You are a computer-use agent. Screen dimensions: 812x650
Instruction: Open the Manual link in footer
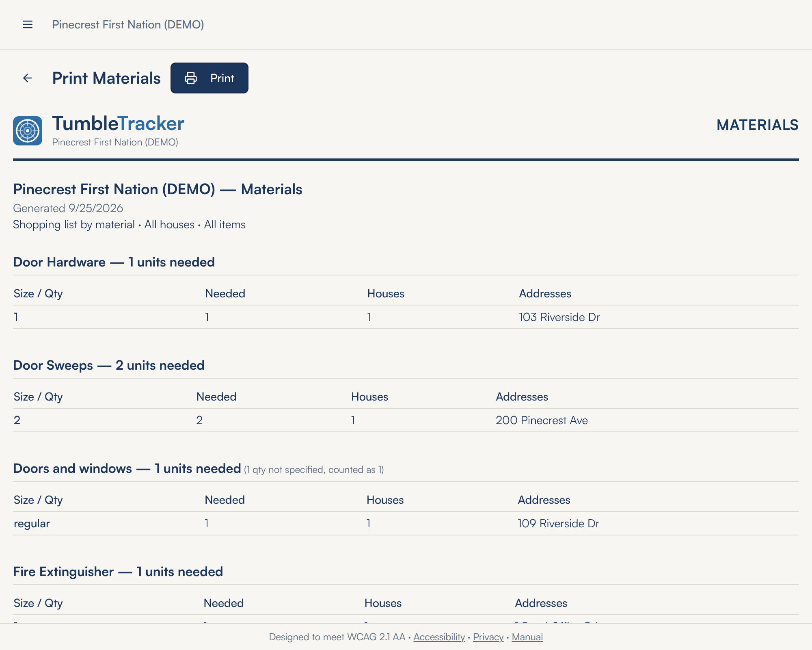527,637
